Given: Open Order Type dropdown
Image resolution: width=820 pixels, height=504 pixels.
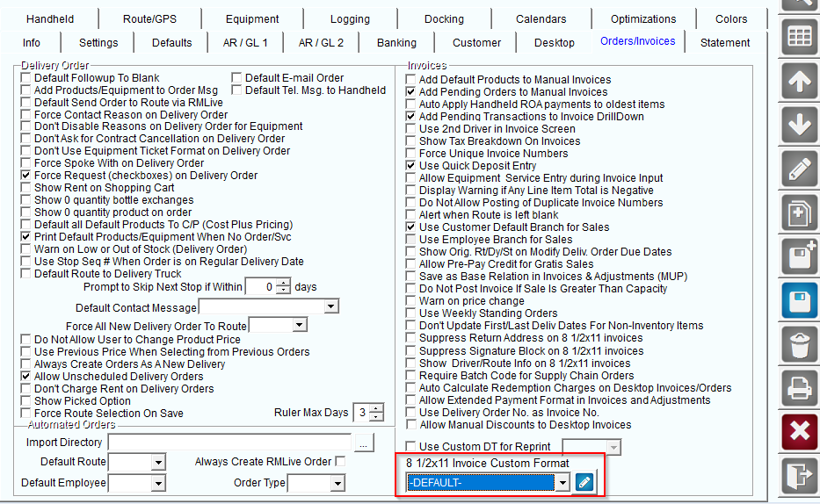Looking at the screenshot, I should (337, 483).
